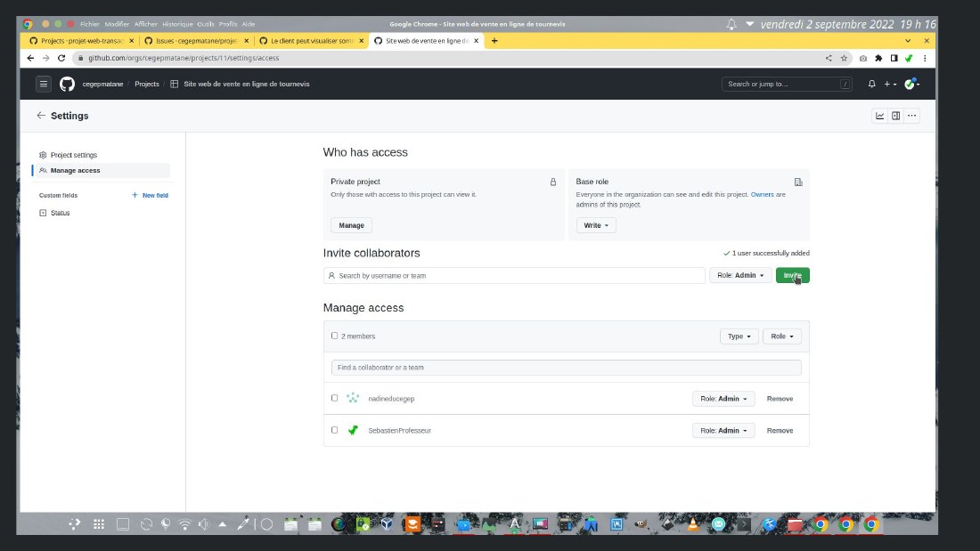Open the Afficher menu
This screenshot has height=551, width=980.
click(x=145, y=24)
